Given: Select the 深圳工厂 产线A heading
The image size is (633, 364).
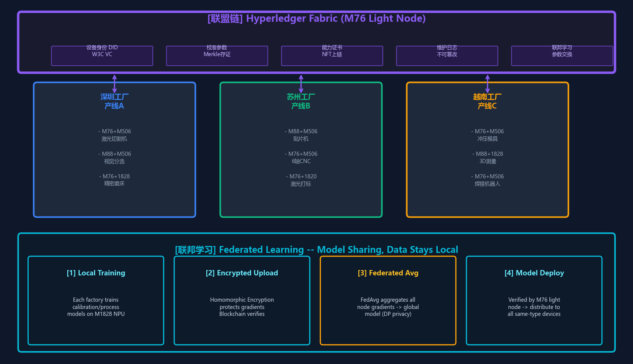Looking at the screenshot, I should point(114,101).
